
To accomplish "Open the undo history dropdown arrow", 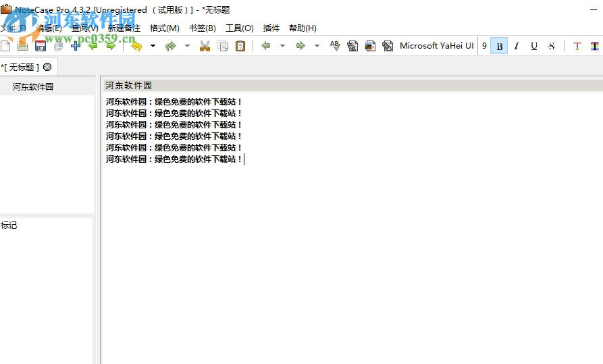I will click(153, 46).
